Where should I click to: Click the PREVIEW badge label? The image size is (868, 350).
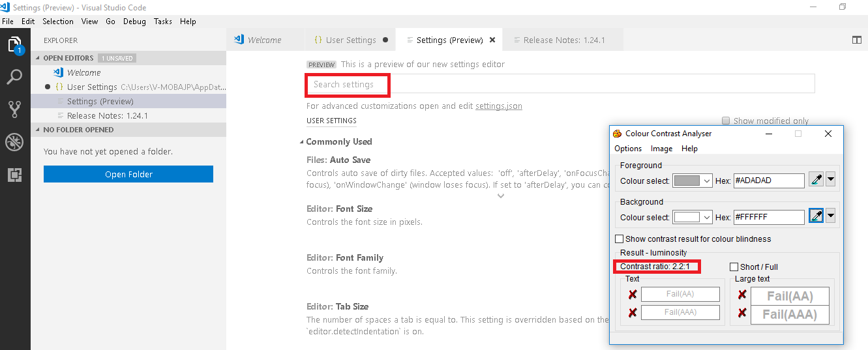[x=322, y=65]
